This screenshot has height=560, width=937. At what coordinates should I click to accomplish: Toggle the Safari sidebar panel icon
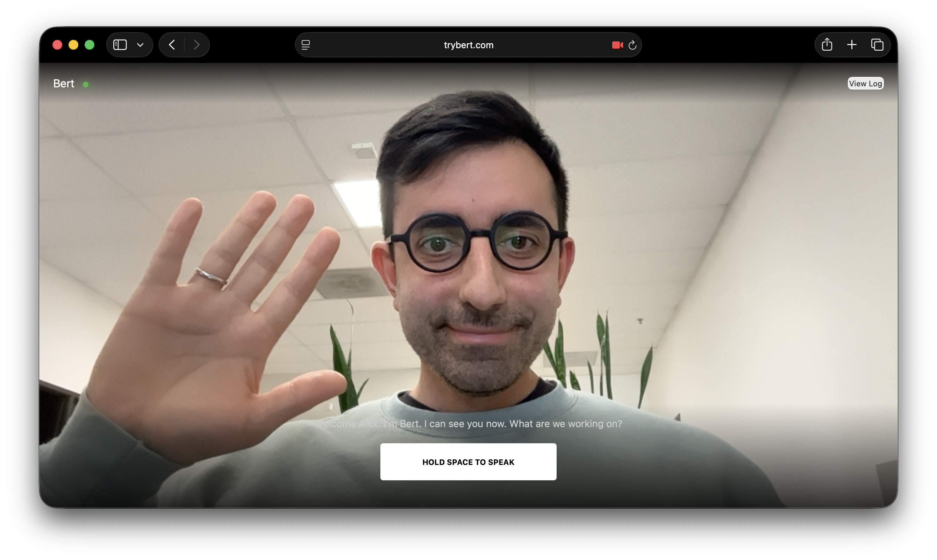120,45
